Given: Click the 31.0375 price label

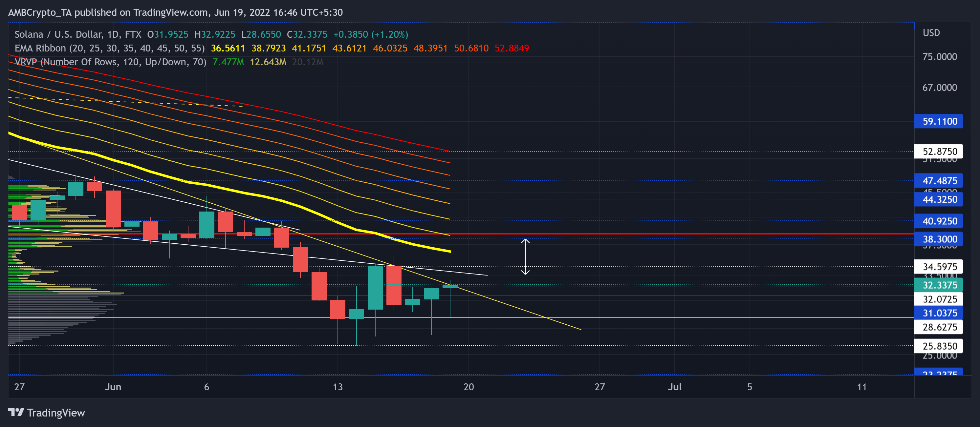Looking at the screenshot, I should click(939, 313).
